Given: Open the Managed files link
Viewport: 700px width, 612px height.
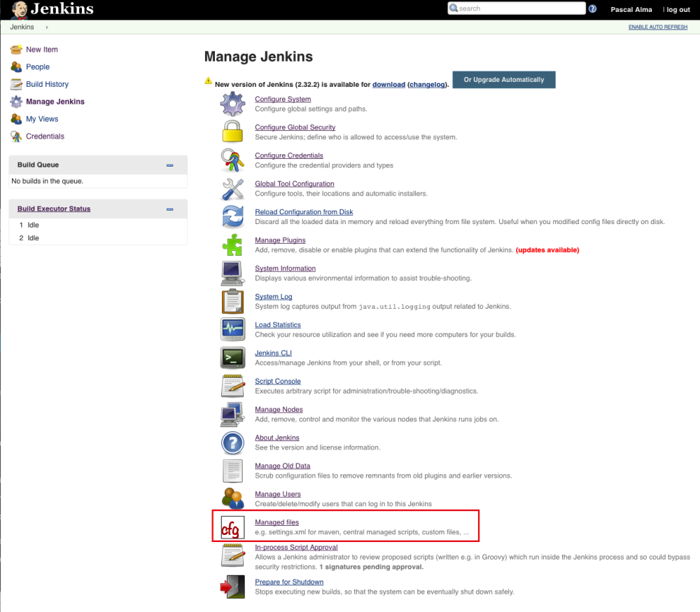Looking at the screenshot, I should tap(276, 522).
